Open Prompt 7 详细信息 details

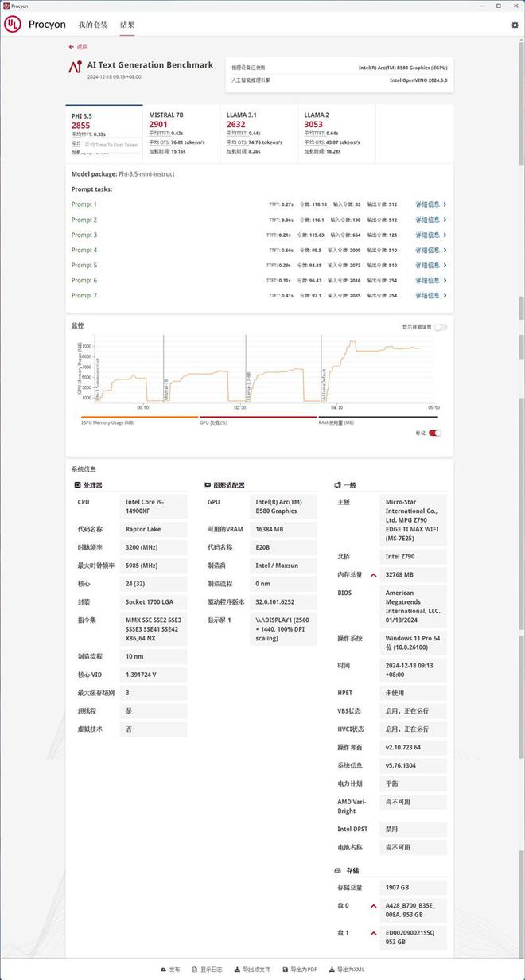pos(430,295)
